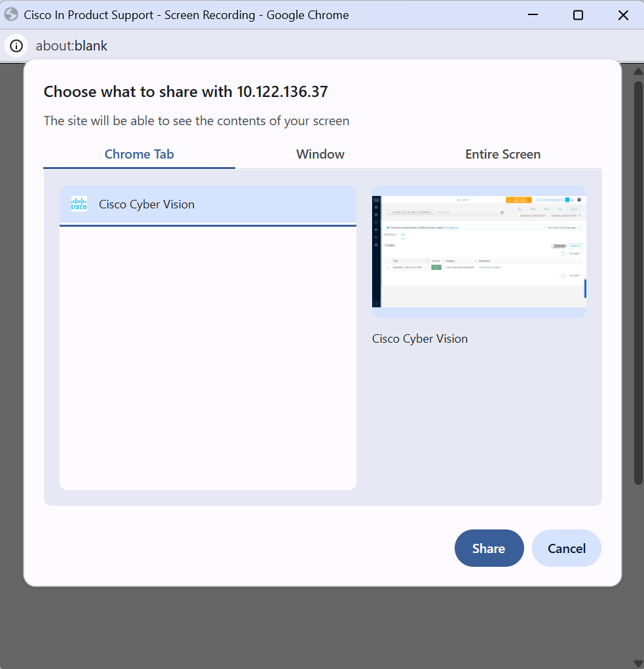This screenshot has width=644, height=669.
Task: Click the about:blank address field
Action: (x=71, y=46)
